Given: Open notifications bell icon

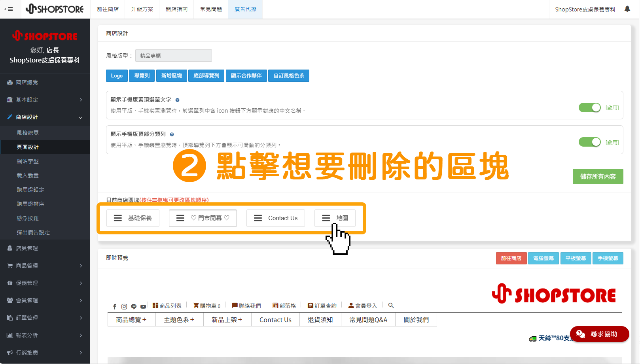Looking at the screenshot, I should point(627,9).
